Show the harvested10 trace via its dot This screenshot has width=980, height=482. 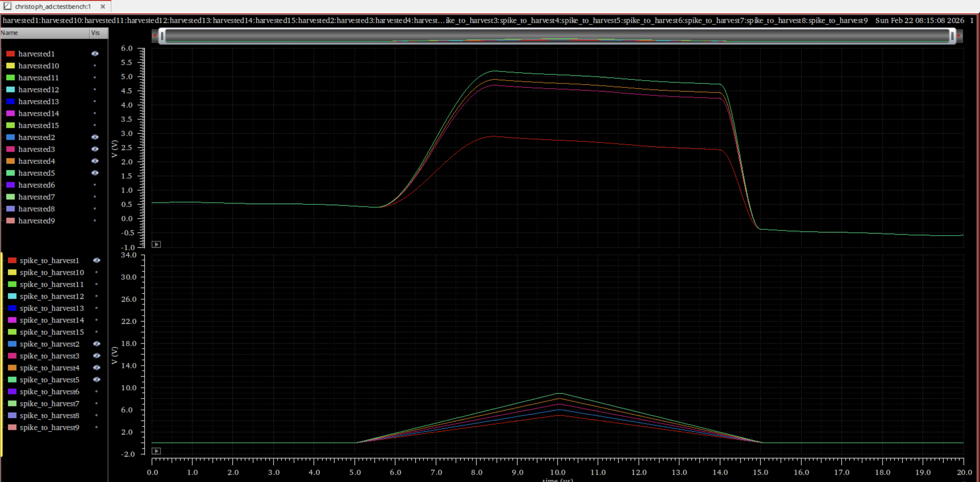[95, 66]
